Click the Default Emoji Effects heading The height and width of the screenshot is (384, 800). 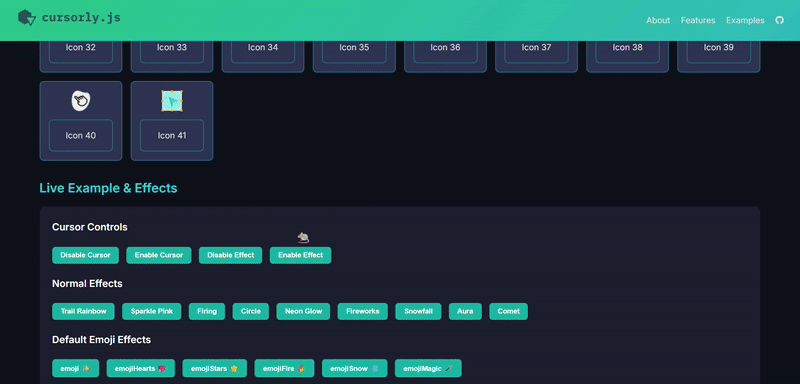pos(102,340)
